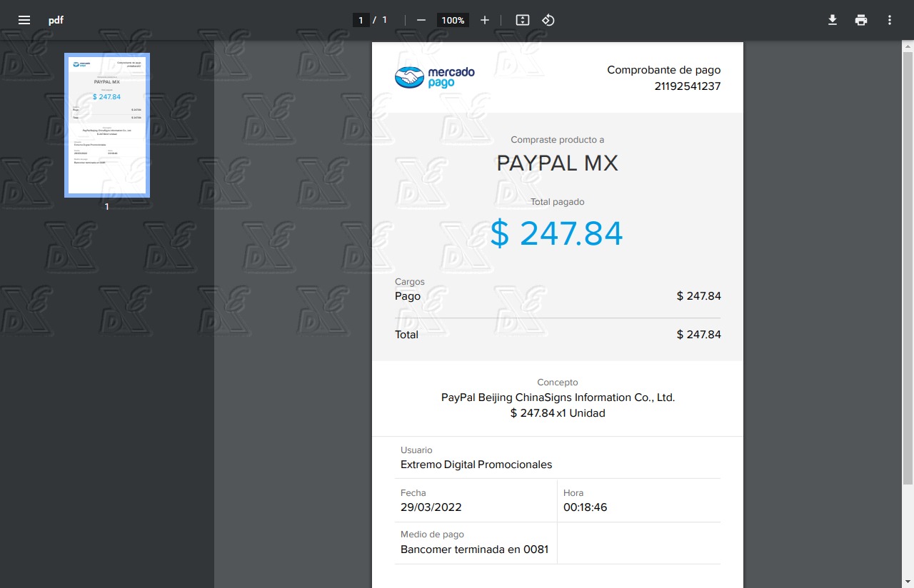Click 'Extremo Digital Promocionales' user name

(476, 465)
